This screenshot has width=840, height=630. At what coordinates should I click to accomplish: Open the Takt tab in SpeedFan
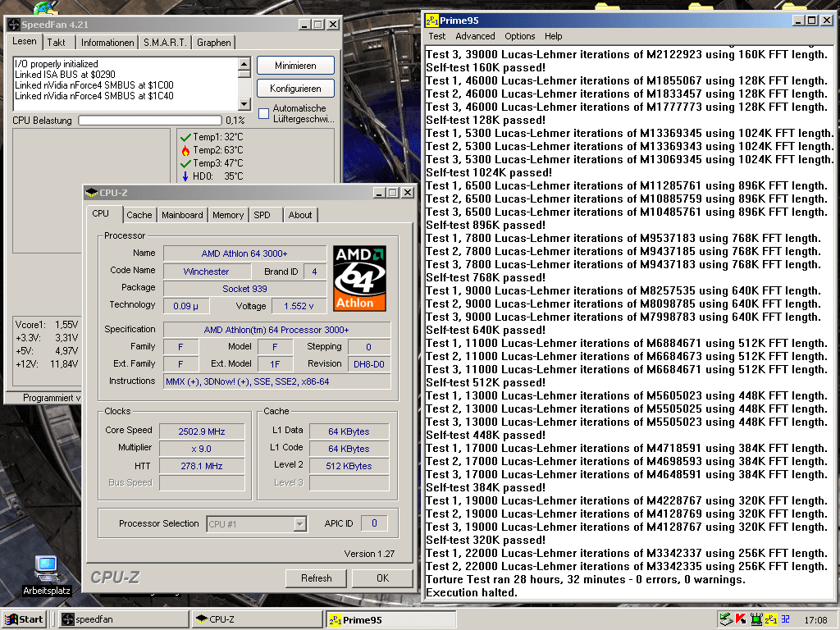[56, 43]
